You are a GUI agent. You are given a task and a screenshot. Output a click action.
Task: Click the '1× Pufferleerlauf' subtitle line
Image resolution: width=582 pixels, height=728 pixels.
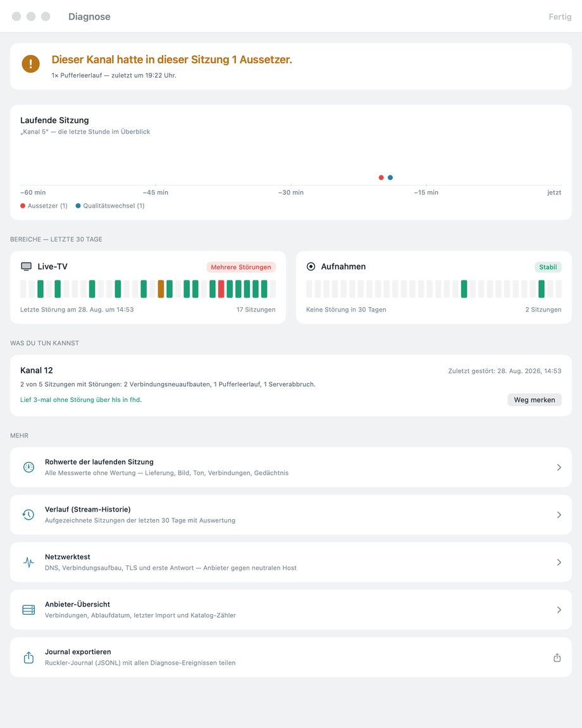click(x=114, y=75)
